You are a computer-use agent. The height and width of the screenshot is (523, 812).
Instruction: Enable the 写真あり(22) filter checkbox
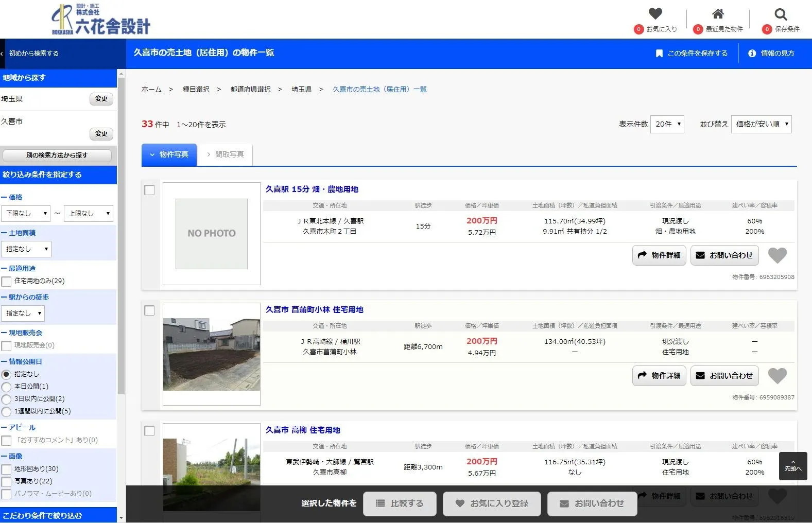[7, 482]
